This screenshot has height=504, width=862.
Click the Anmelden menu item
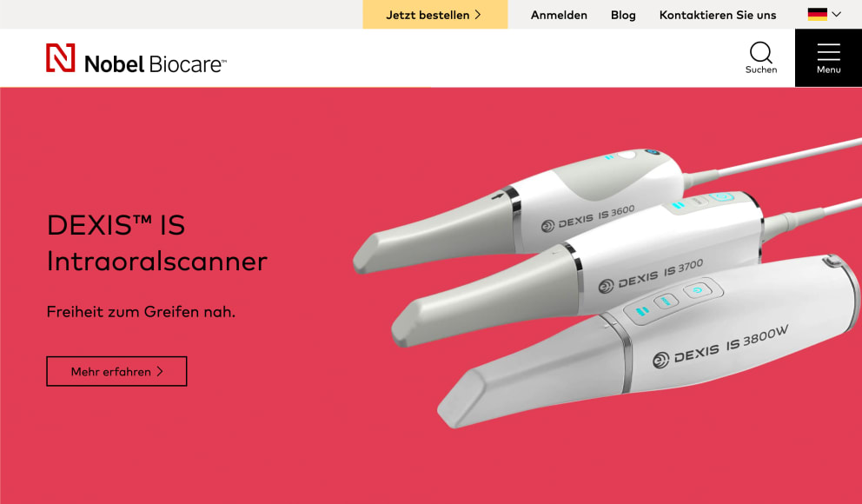tap(559, 15)
